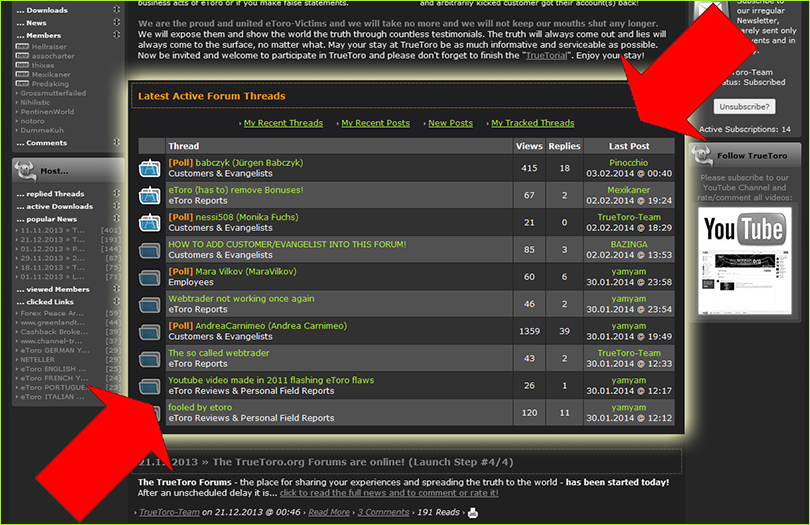Open 'The so called webtrader' thread
Image resolution: width=810 pixels, height=525 pixels.
(219, 353)
